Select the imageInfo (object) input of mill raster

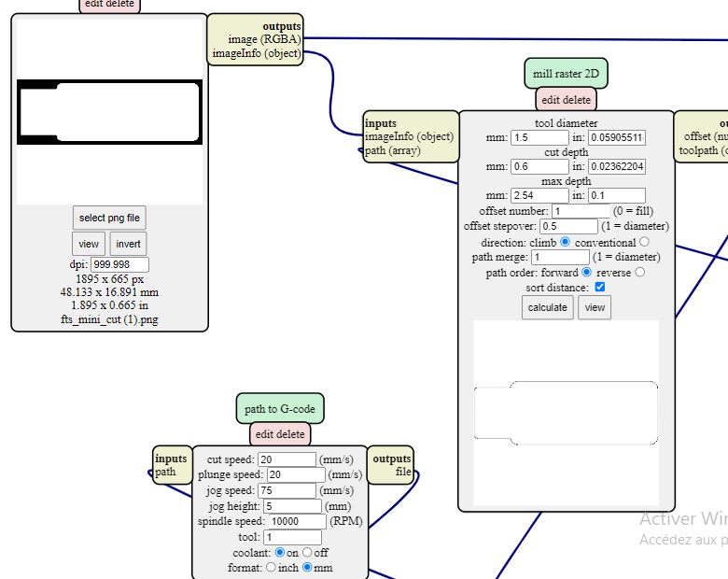[409, 136]
